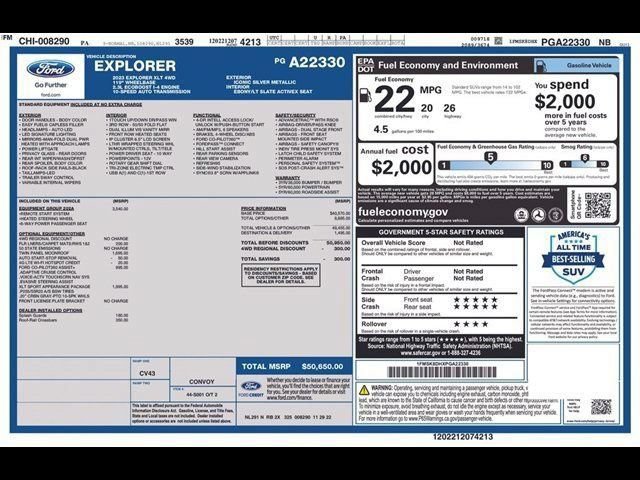Click the city 20 MPG value
The image size is (640, 480).
[x=427, y=108]
